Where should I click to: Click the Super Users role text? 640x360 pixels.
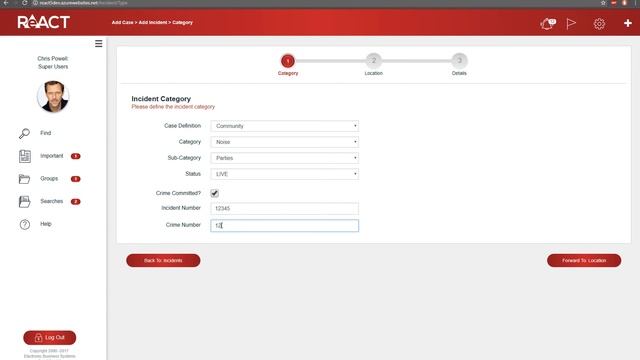point(53,67)
